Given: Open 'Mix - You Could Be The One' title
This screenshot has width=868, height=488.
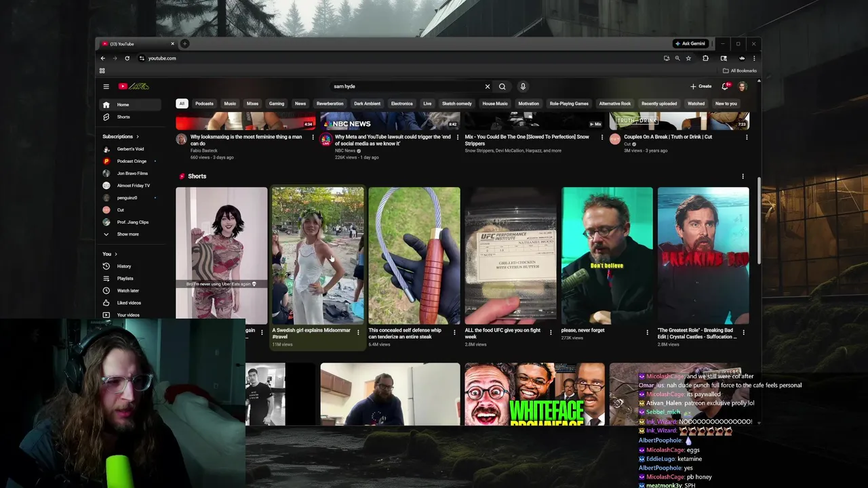Looking at the screenshot, I should point(527,140).
